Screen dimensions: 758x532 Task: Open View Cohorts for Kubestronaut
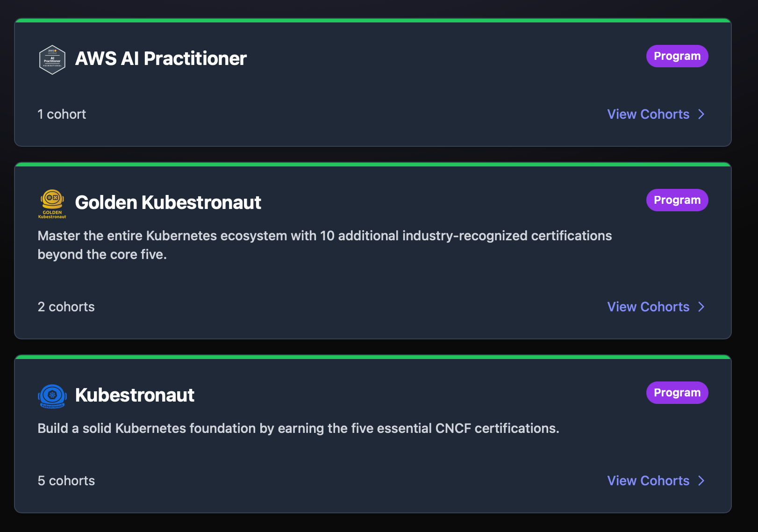[x=648, y=481]
